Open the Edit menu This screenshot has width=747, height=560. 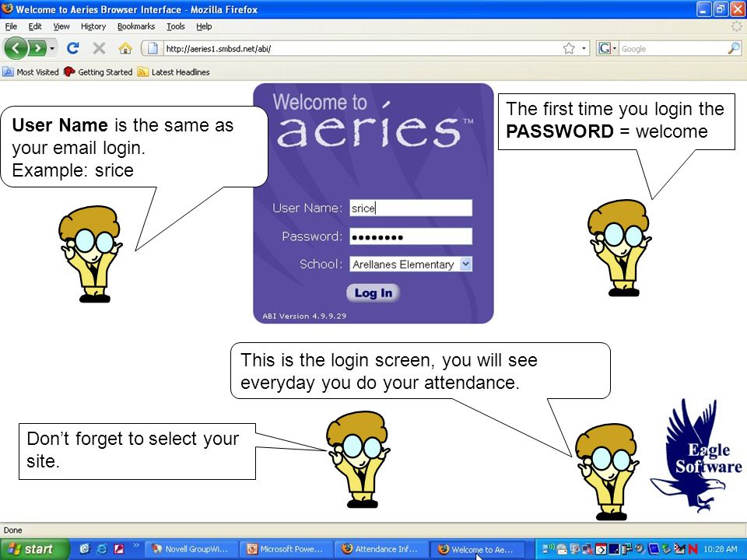[35, 26]
